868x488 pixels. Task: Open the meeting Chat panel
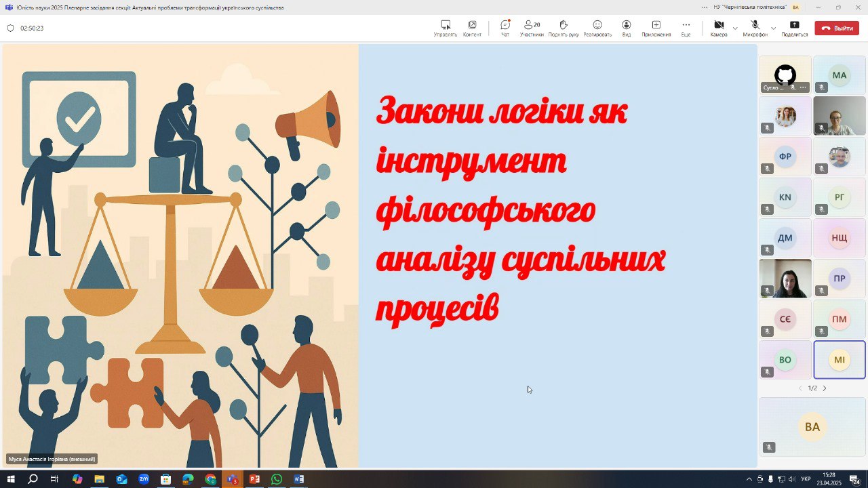click(x=505, y=28)
